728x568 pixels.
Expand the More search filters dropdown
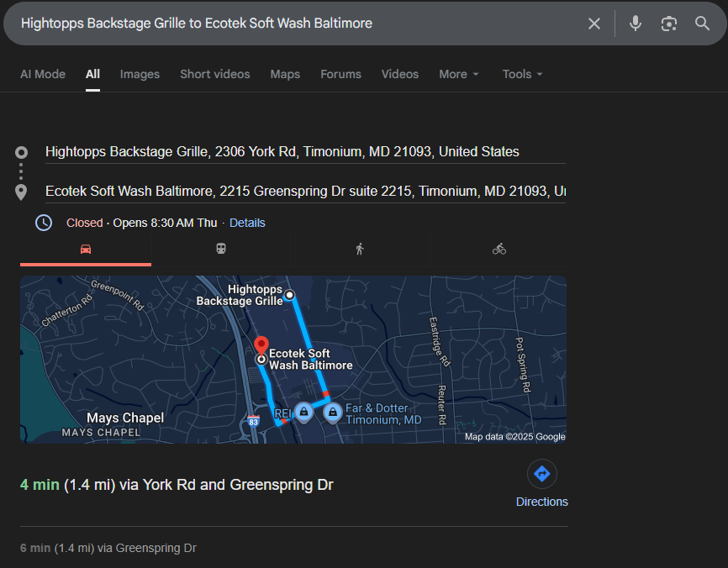click(x=458, y=74)
